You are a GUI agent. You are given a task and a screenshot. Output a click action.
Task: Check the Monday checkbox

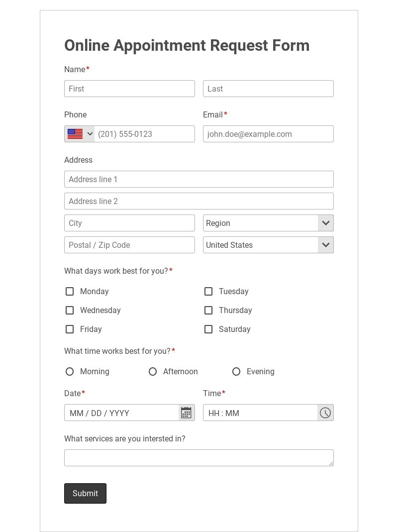pos(70,291)
